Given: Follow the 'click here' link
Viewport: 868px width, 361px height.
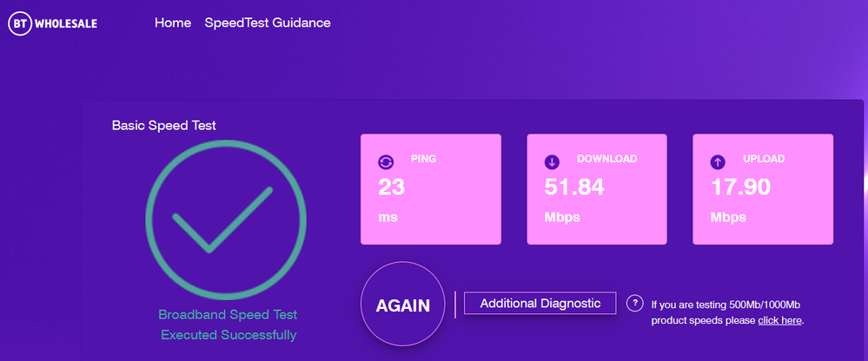Looking at the screenshot, I should pyautogui.click(x=779, y=321).
